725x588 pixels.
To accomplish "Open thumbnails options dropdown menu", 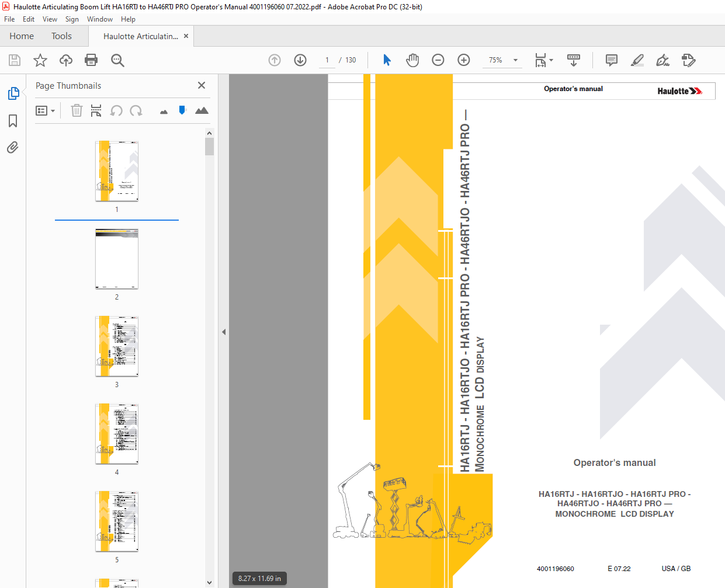I will click(45, 110).
